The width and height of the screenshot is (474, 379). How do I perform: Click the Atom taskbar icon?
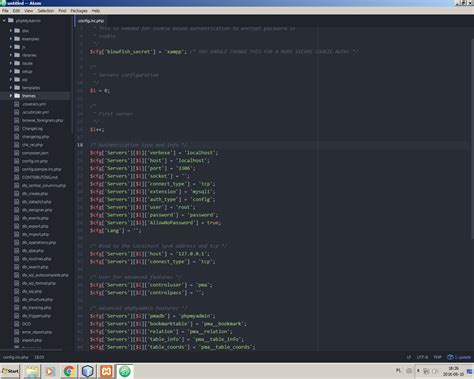pyautogui.click(x=125, y=371)
